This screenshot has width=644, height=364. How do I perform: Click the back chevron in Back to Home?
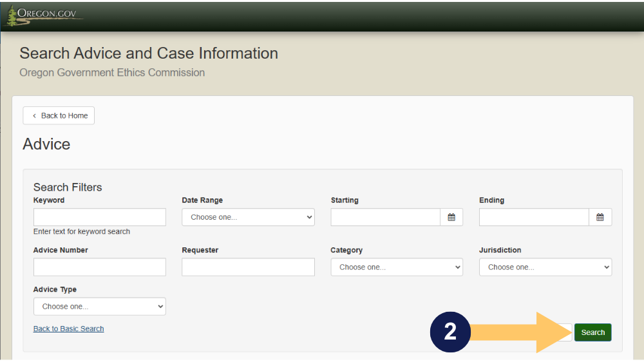(x=34, y=116)
